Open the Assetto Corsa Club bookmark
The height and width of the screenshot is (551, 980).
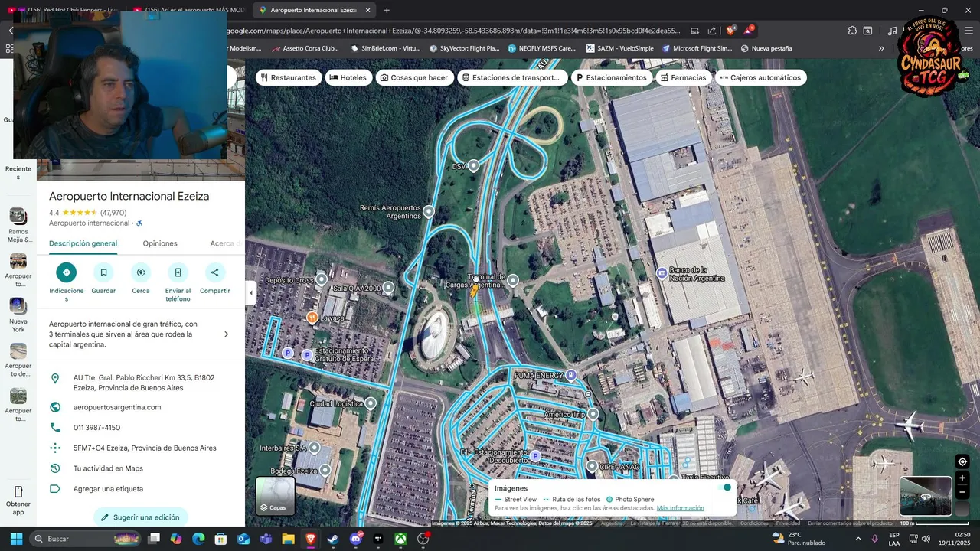pyautogui.click(x=305, y=48)
